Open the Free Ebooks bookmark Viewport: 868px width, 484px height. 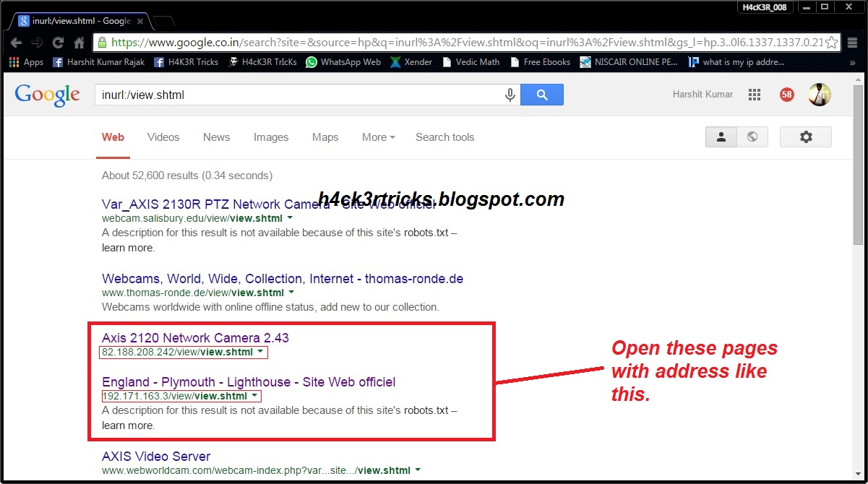click(540, 62)
